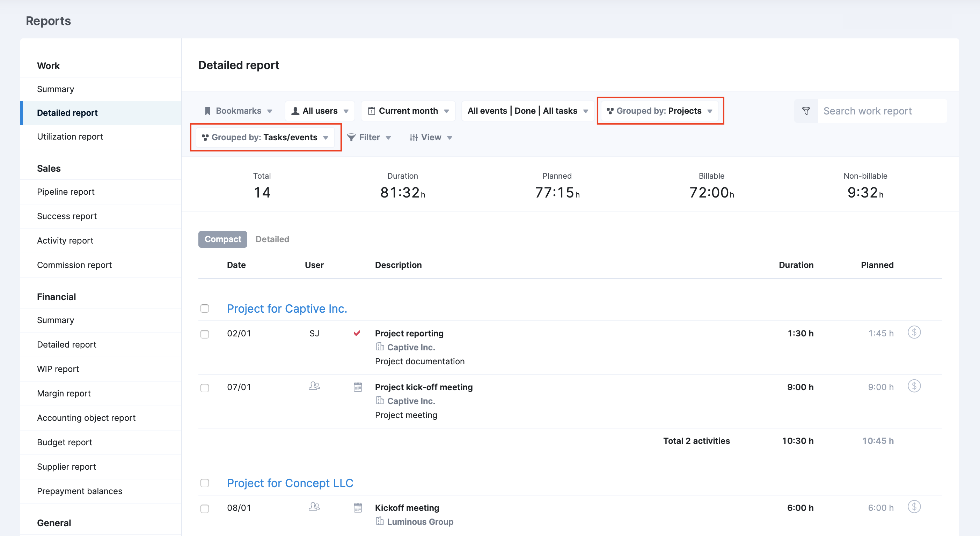
Task: Open the Project kick-off meeting event
Action: (x=423, y=387)
